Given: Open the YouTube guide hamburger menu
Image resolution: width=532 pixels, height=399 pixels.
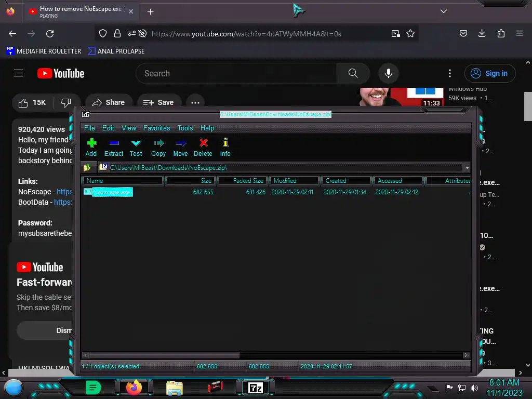Looking at the screenshot, I should point(19,73).
